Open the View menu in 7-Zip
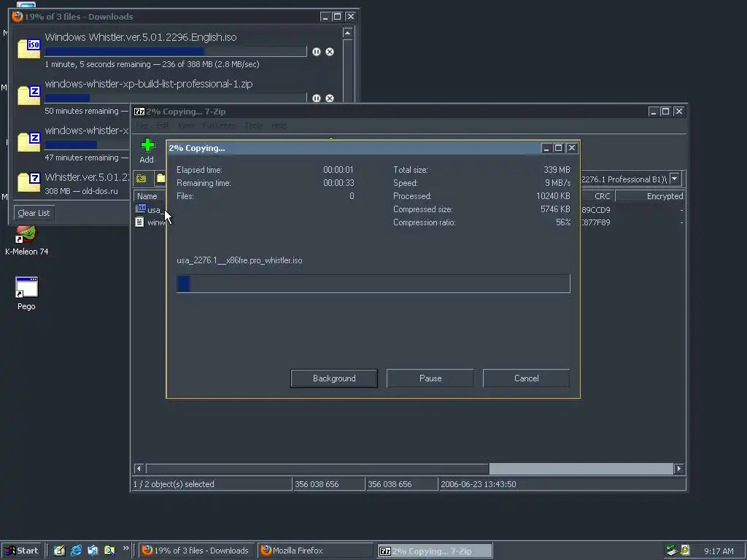This screenshot has height=560, width=747. tap(186, 125)
